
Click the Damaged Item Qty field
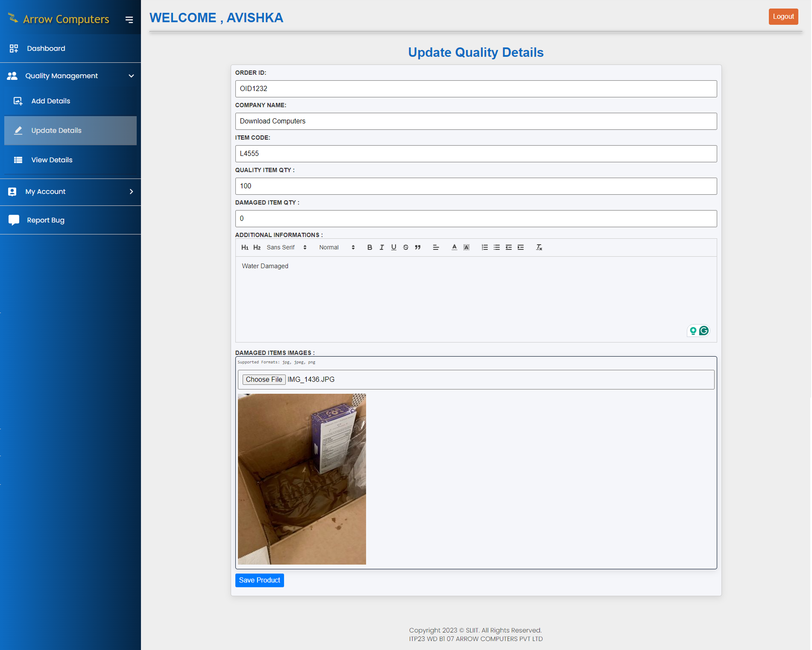click(x=476, y=218)
